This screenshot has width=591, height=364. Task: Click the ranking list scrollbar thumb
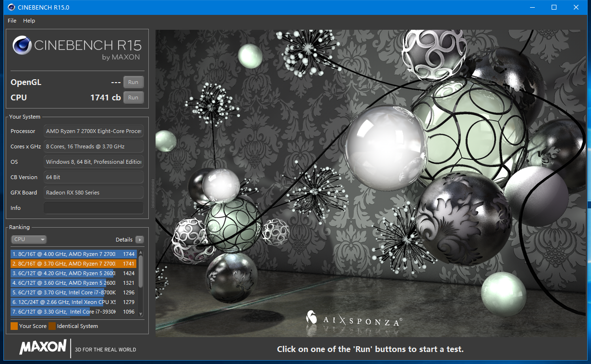coord(141,271)
